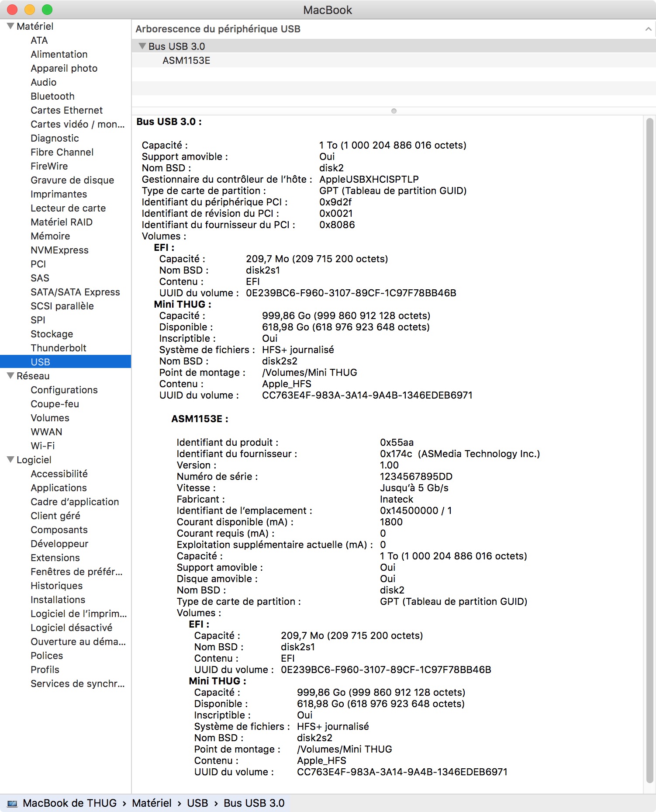Open Applications in sidebar
The image size is (656, 812).
[59, 488]
